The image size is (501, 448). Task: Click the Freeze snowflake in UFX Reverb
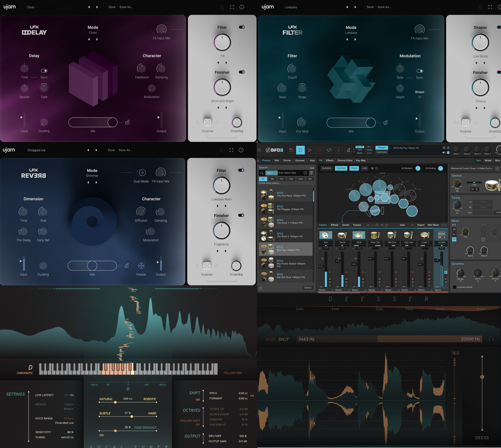[x=141, y=266]
